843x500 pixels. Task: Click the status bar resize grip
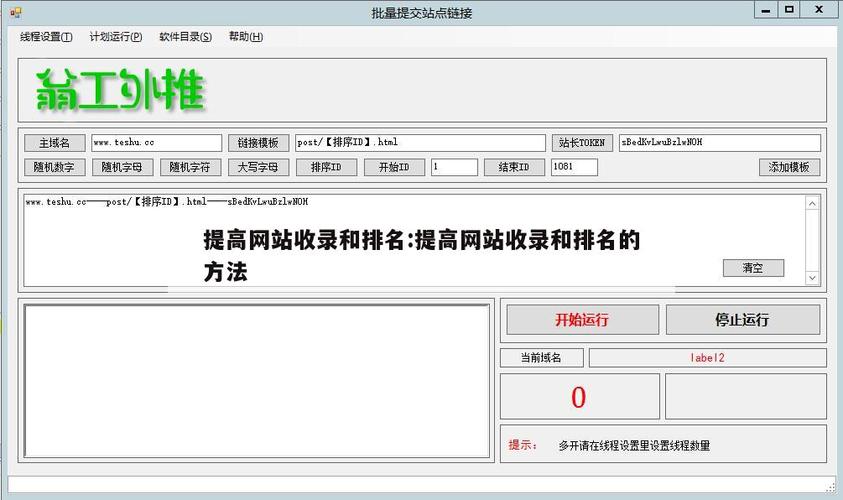tap(831, 487)
